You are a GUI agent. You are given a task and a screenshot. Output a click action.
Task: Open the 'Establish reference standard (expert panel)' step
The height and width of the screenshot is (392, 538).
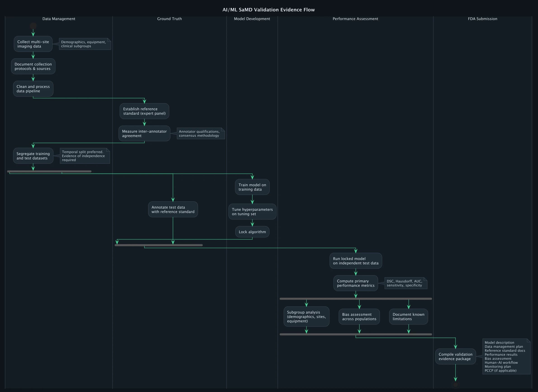pos(144,111)
